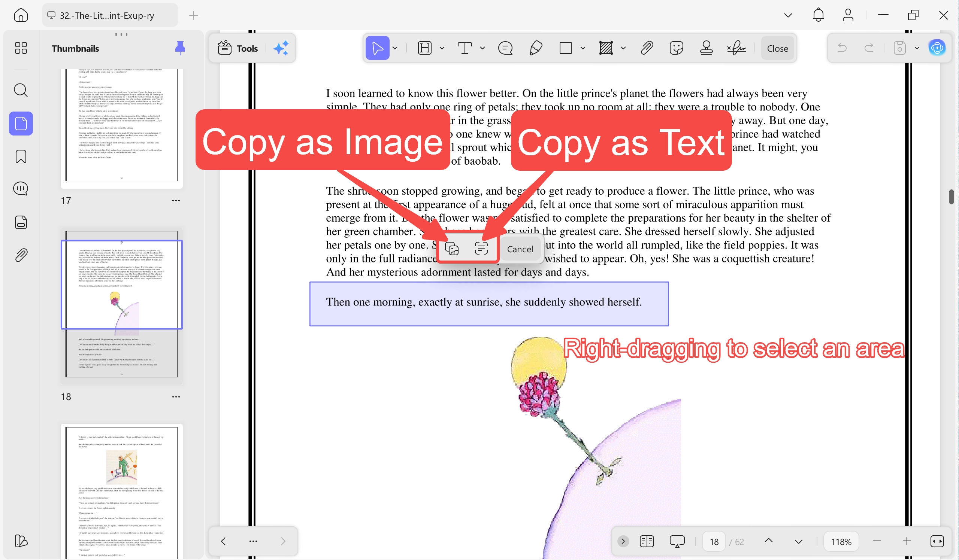Screen dimensions: 959x560
Task: Open the Bookmarks panel
Action: click(21, 156)
